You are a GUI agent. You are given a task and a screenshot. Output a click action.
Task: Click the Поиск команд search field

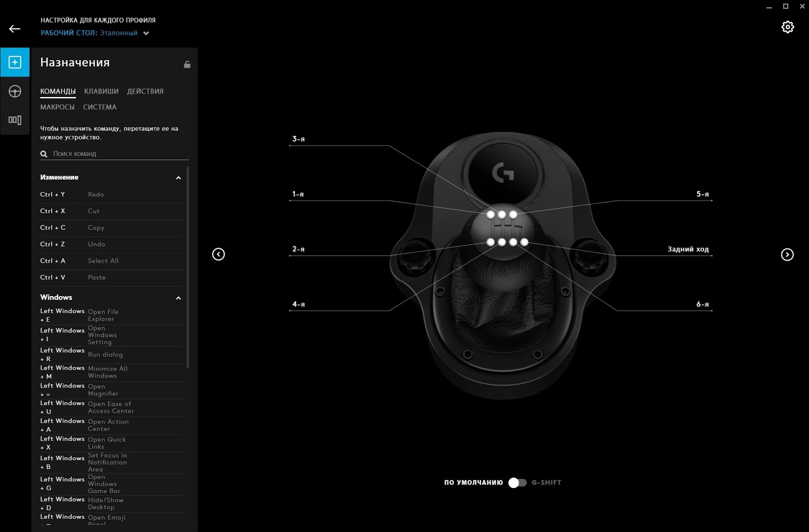point(114,154)
